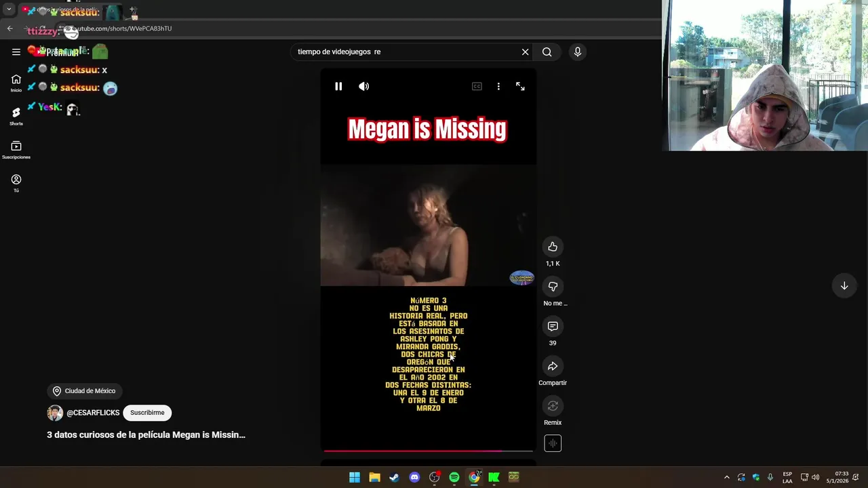Toggle closed captions CC button
The width and height of the screenshot is (868, 488).
(x=477, y=87)
